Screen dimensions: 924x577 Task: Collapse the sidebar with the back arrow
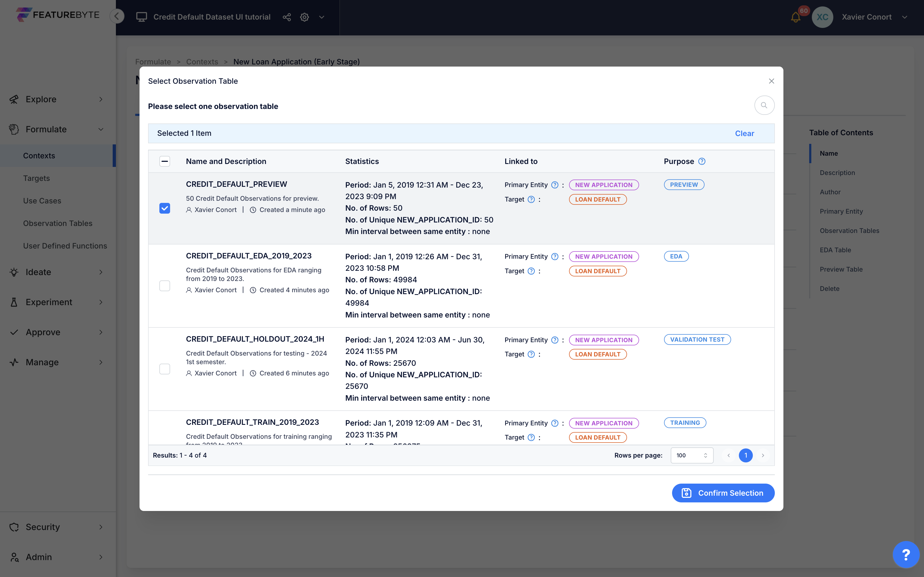(x=117, y=16)
